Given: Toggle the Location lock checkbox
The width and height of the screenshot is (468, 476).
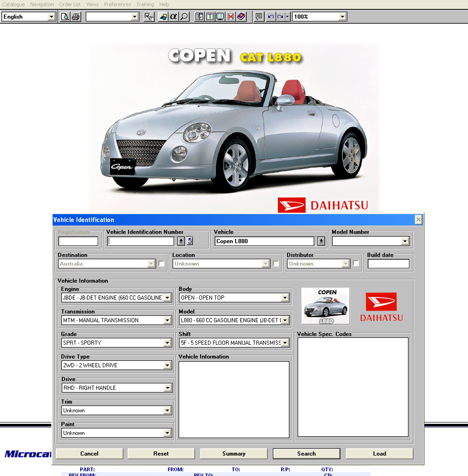Looking at the screenshot, I should coord(276,263).
